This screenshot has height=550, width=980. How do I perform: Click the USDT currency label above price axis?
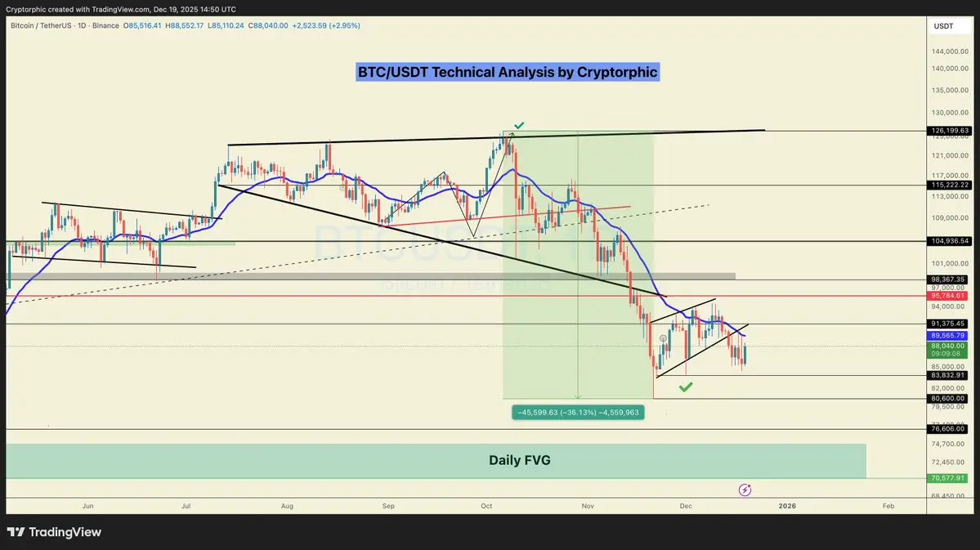[x=943, y=26]
